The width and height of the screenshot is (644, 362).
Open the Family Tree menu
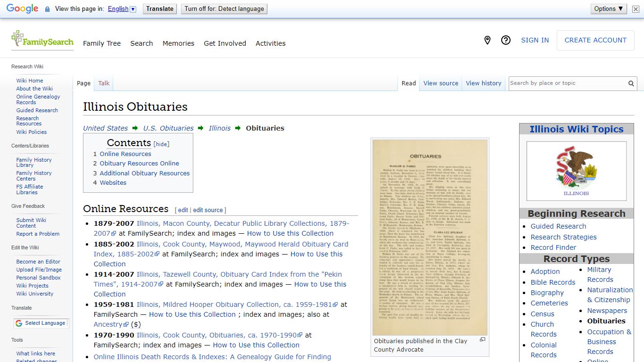click(x=102, y=43)
